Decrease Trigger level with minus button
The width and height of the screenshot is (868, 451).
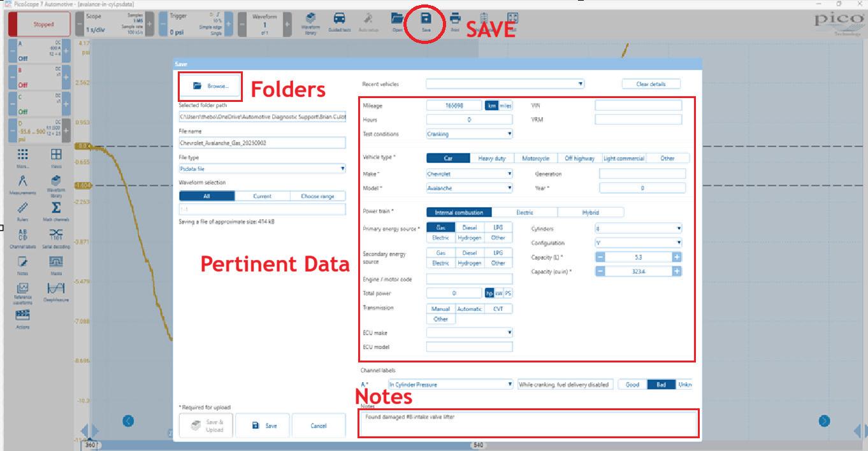pyautogui.click(x=163, y=24)
